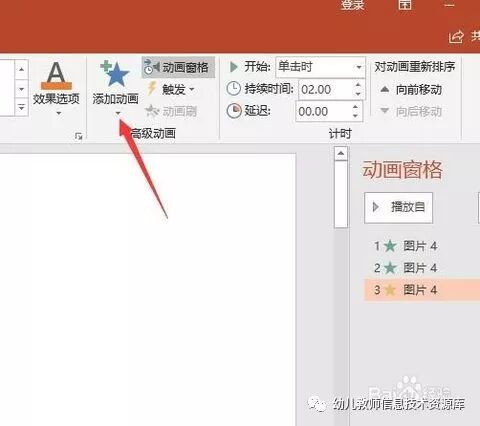Decrease duration with the down stepper
Viewport: 480px width, 426px height.
pos(358,94)
